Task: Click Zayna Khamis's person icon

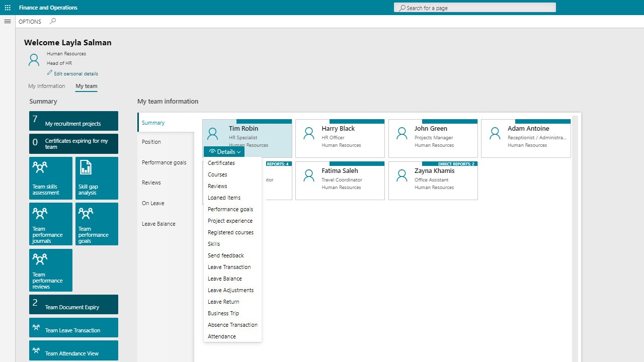Action: point(401,176)
